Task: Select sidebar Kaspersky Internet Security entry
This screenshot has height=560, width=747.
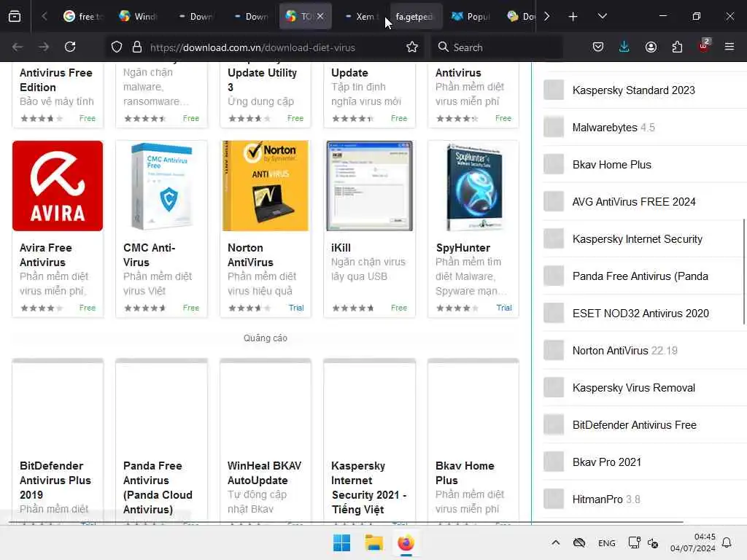Action: point(637,238)
